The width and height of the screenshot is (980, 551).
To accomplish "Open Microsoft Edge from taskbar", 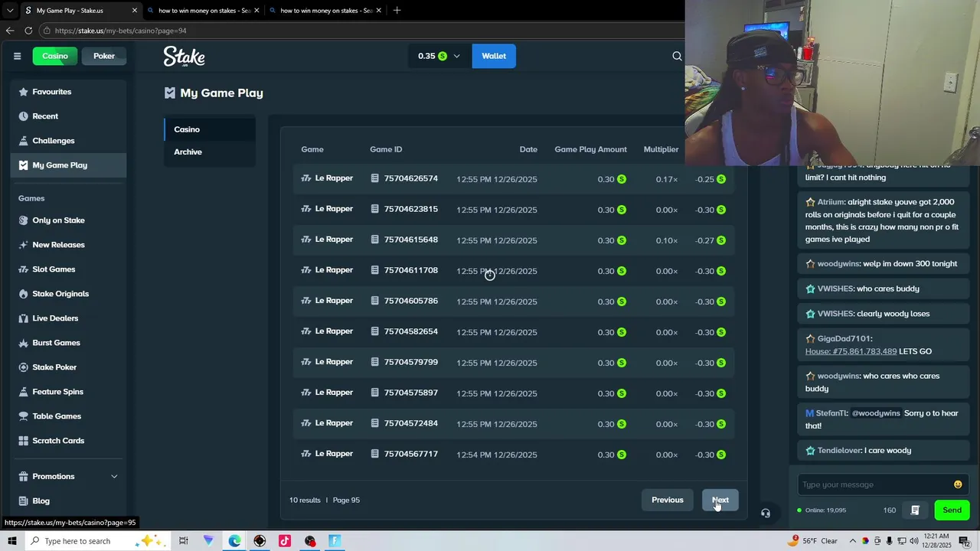I will (234, 541).
